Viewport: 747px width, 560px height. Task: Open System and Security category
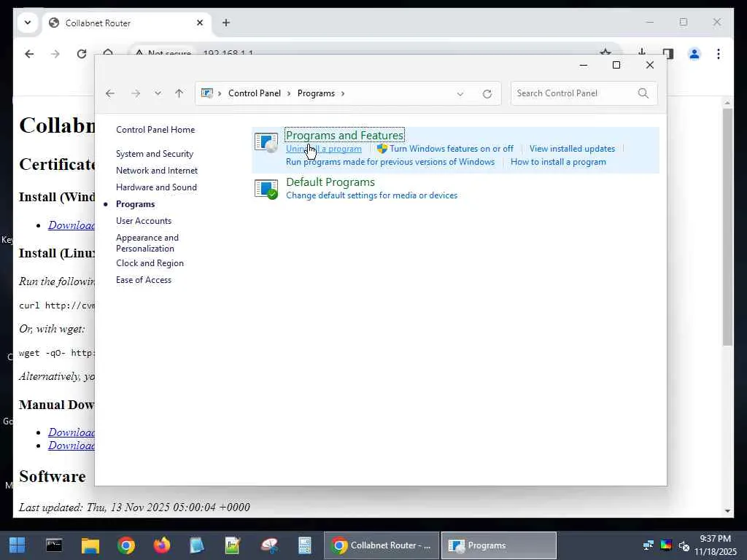click(155, 154)
